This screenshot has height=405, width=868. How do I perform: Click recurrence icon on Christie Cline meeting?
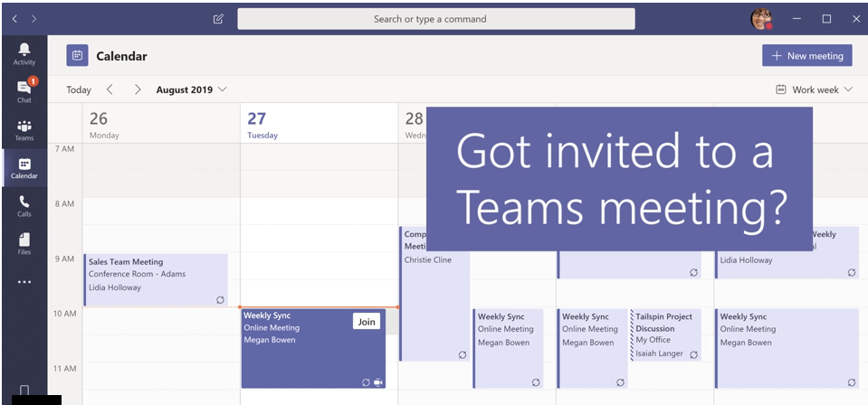click(463, 354)
